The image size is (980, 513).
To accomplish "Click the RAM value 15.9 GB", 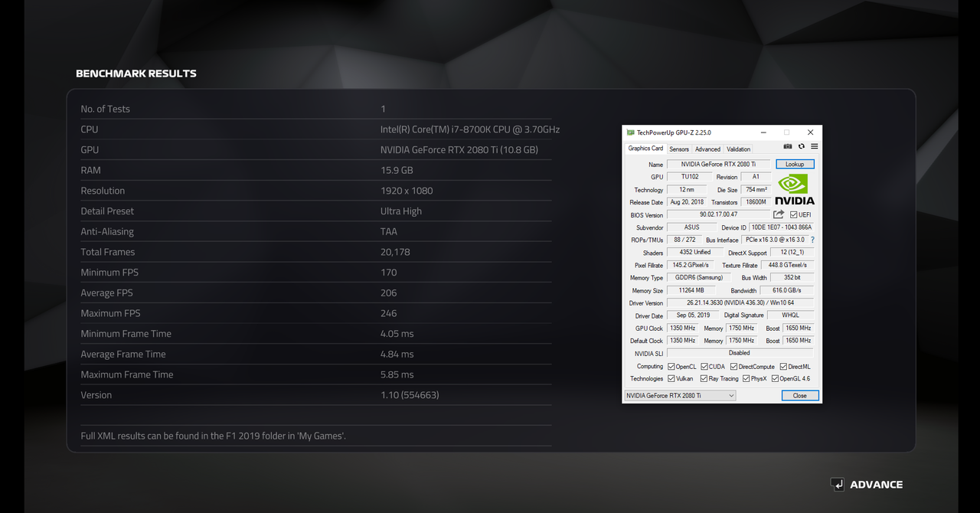I will point(397,170).
